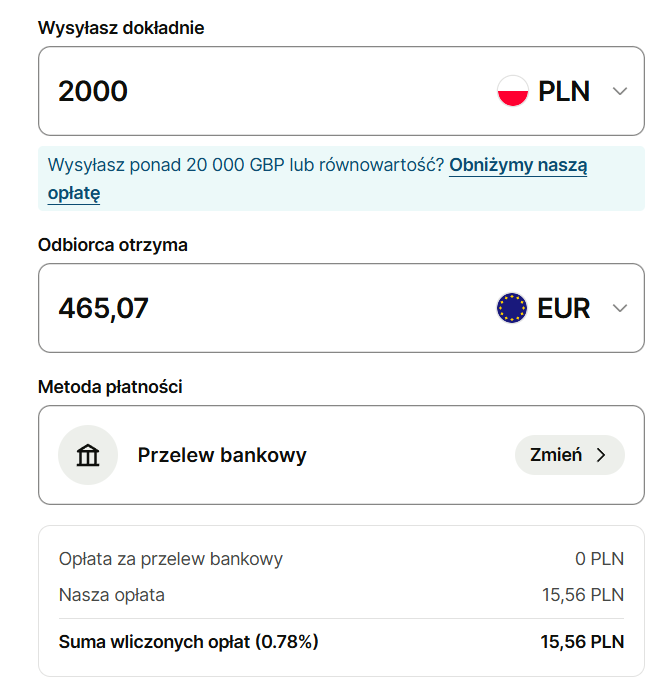658x687 pixels.
Task: Click the "Opłata za przelew bankowy" row
Action: 171,559
